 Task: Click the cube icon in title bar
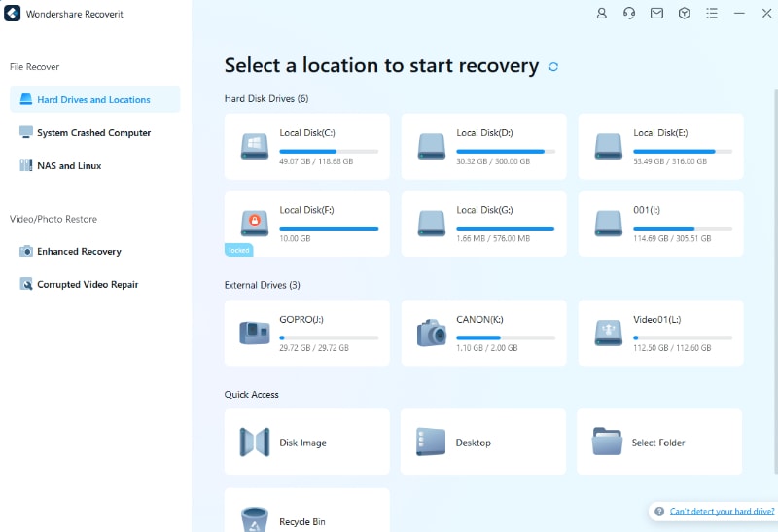(x=684, y=14)
